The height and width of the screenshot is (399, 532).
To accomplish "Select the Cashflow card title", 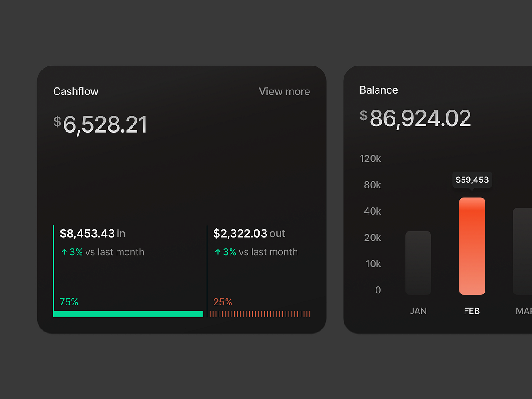I will tap(76, 91).
